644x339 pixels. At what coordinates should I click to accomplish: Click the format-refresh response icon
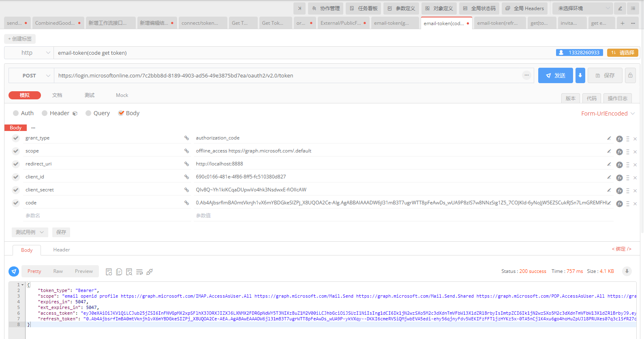tap(109, 272)
